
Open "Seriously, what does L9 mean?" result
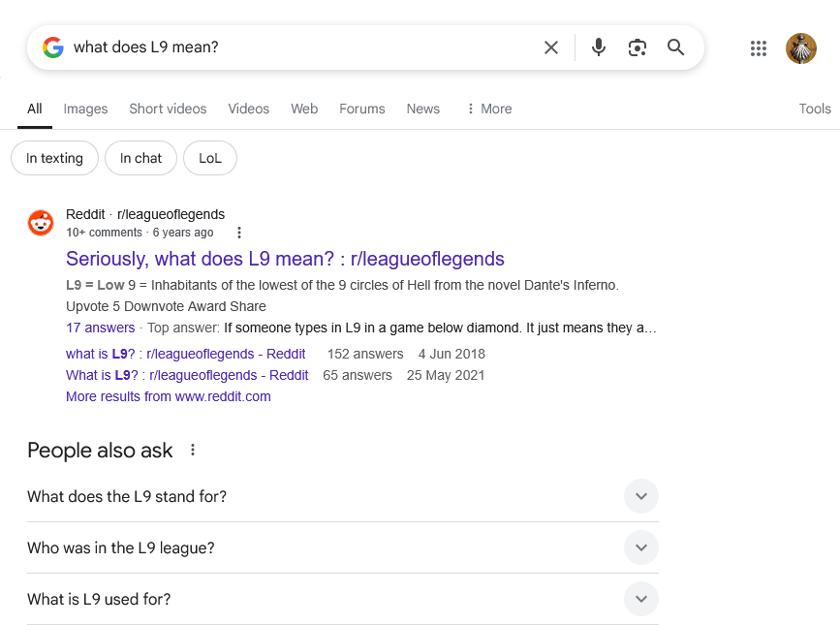(285, 259)
